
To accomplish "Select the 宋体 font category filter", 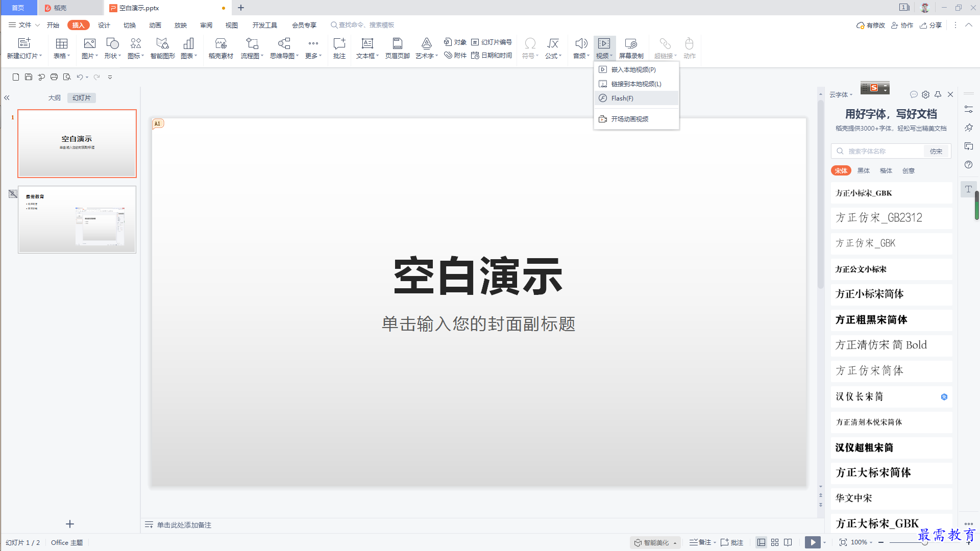I will (x=841, y=171).
